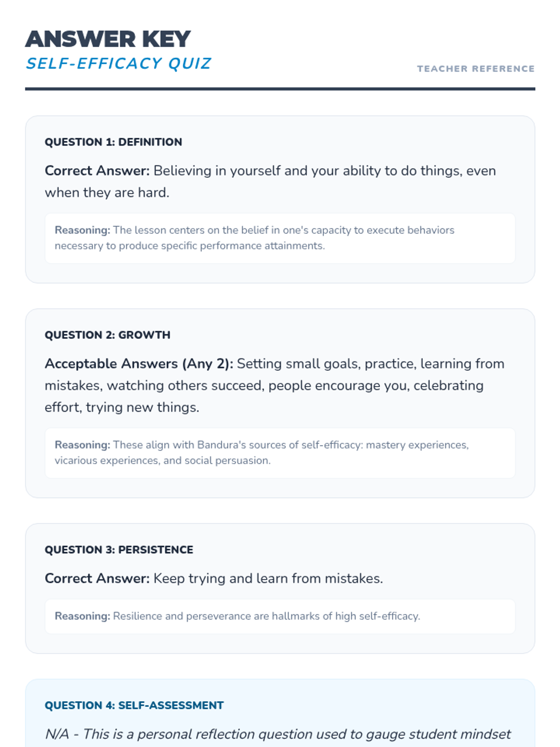This screenshot has width=560, height=747.
Task: Click the Resilience and perseverance reasoning box
Action: tap(280, 616)
